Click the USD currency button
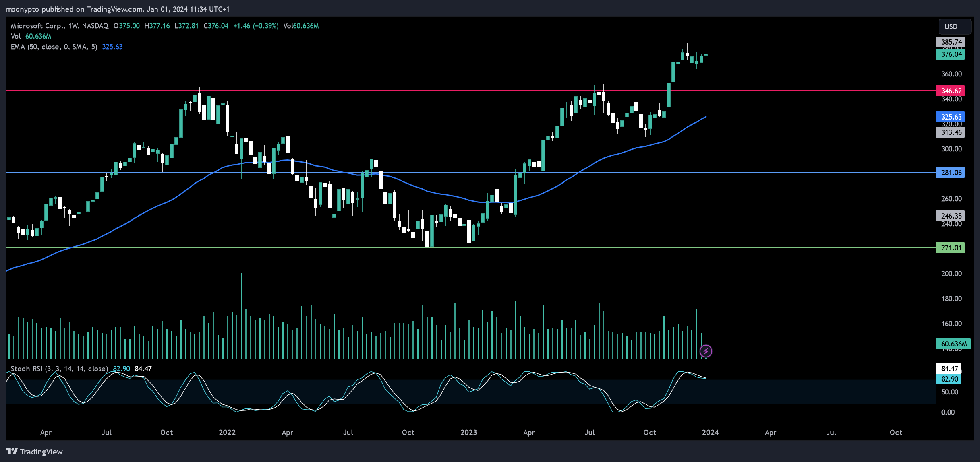This screenshot has width=980, height=462. 954,26
